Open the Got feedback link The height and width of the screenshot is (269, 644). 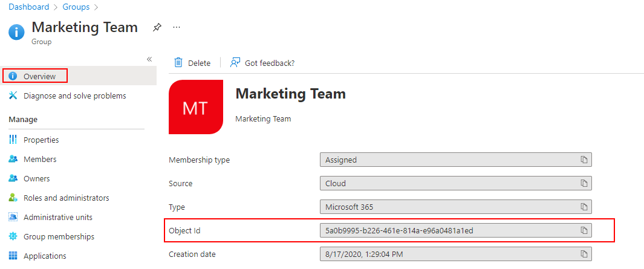pyautogui.click(x=262, y=63)
